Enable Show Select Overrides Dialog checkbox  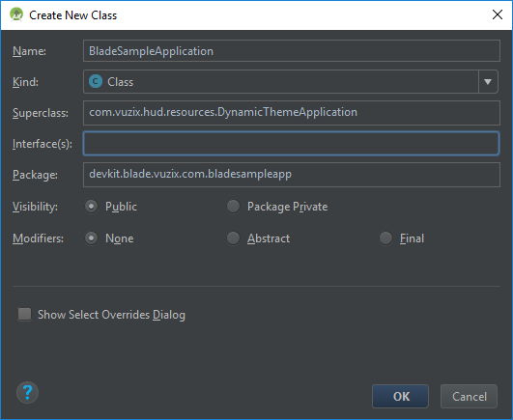[x=24, y=315]
